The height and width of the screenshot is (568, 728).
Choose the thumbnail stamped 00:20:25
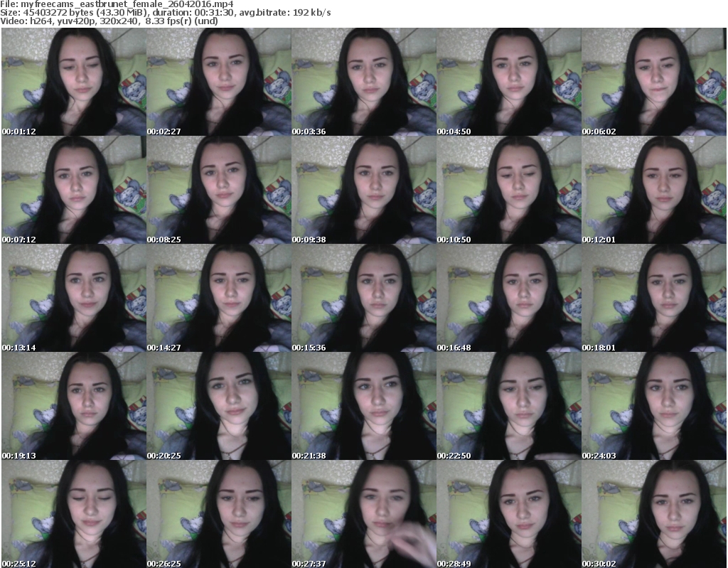point(219,406)
